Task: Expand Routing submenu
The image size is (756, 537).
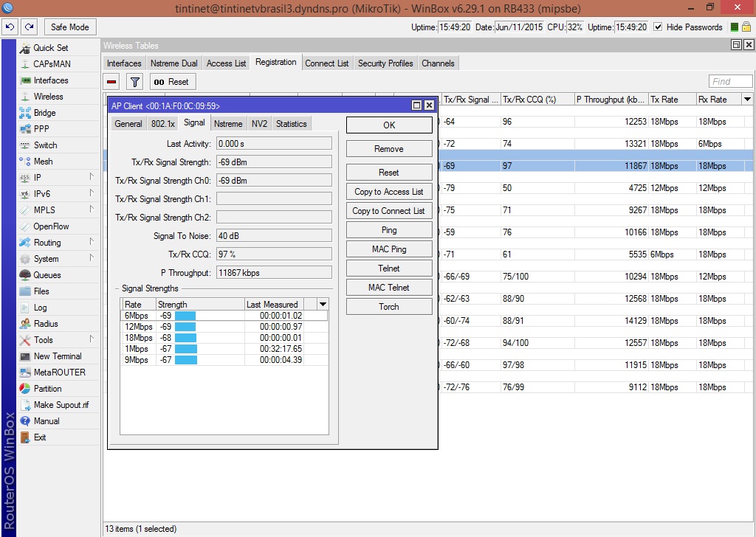Action: tap(92, 242)
